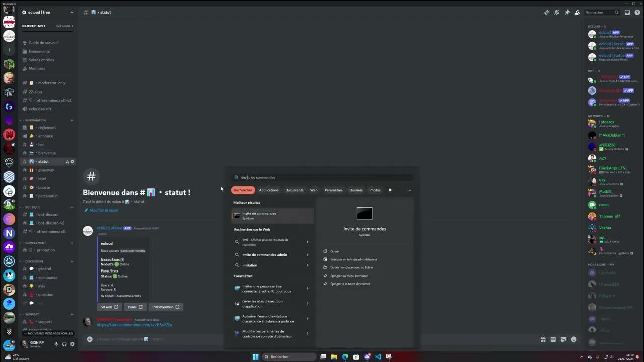The height and width of the screenshot is (362, 644).
Task: Open the règlement channel
Action: click(48, 127)
